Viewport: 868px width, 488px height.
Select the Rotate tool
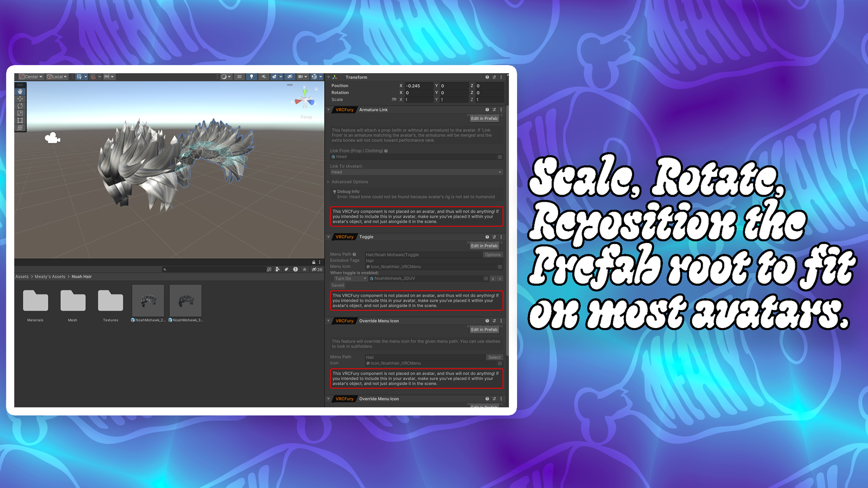tap(20, 106)
